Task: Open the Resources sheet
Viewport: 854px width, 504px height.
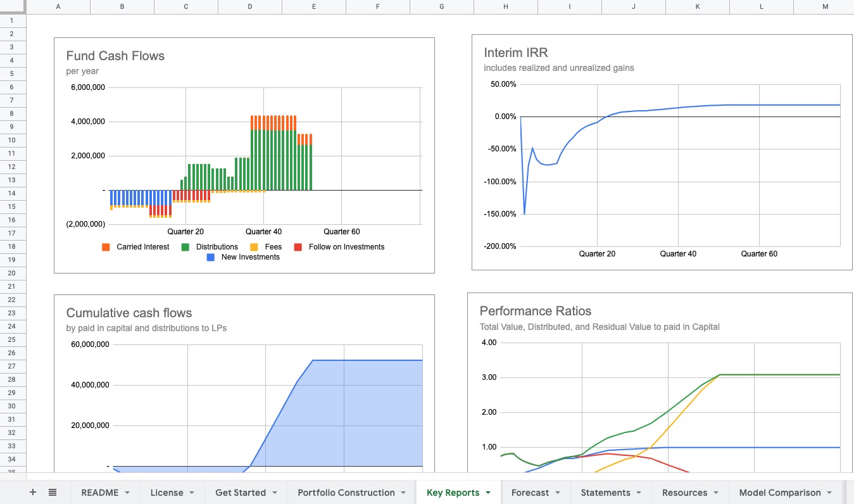Action: [685, 492]
